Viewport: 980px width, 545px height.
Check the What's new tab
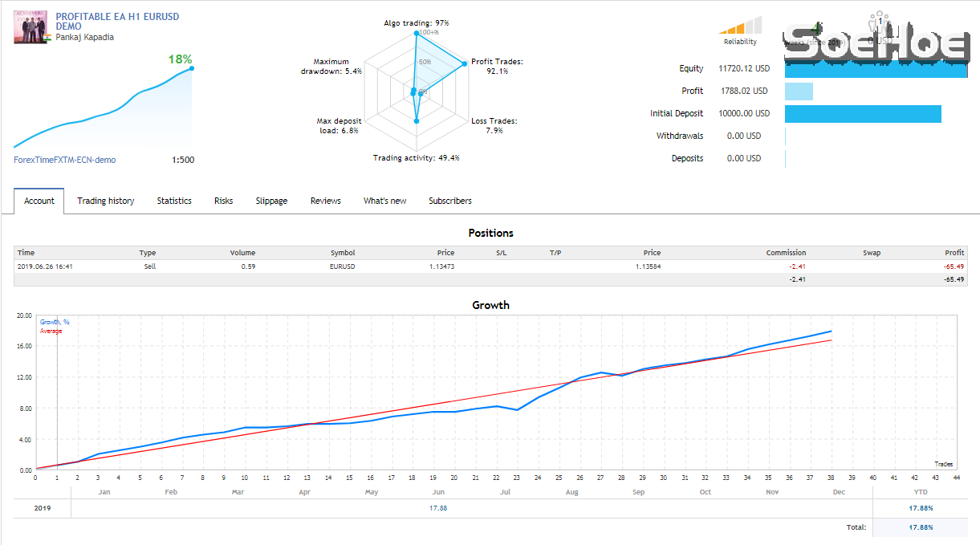(x=384, y=201)
